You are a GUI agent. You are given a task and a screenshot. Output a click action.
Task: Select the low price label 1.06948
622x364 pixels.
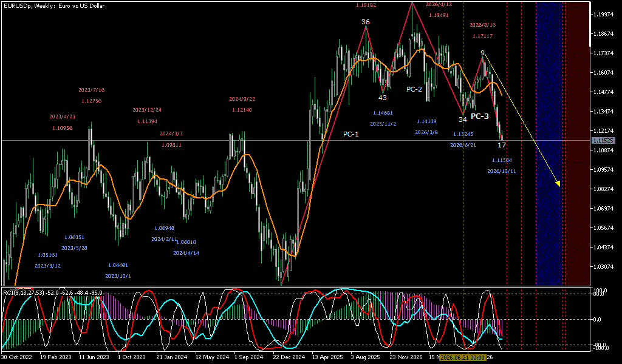pos(164,228)
